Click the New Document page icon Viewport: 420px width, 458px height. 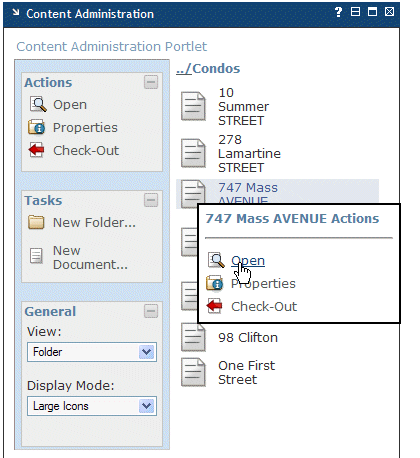tap(36, 256)
